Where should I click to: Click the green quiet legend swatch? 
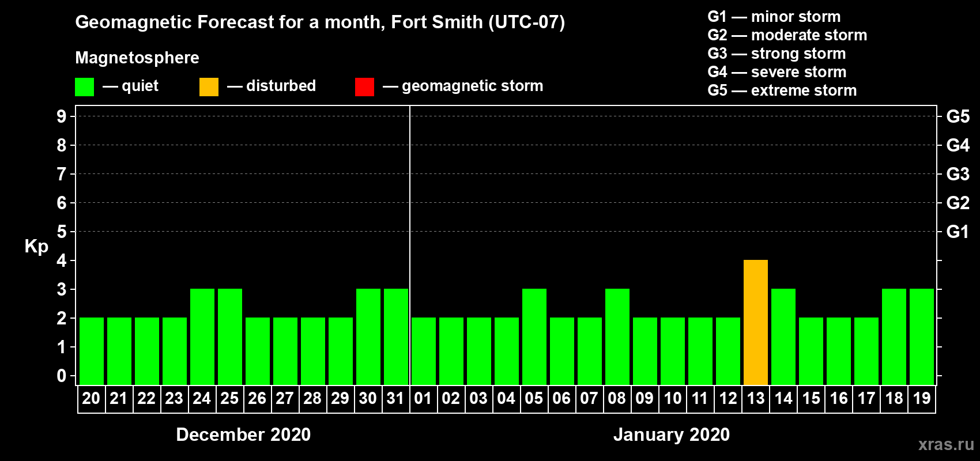coord(84,87)
